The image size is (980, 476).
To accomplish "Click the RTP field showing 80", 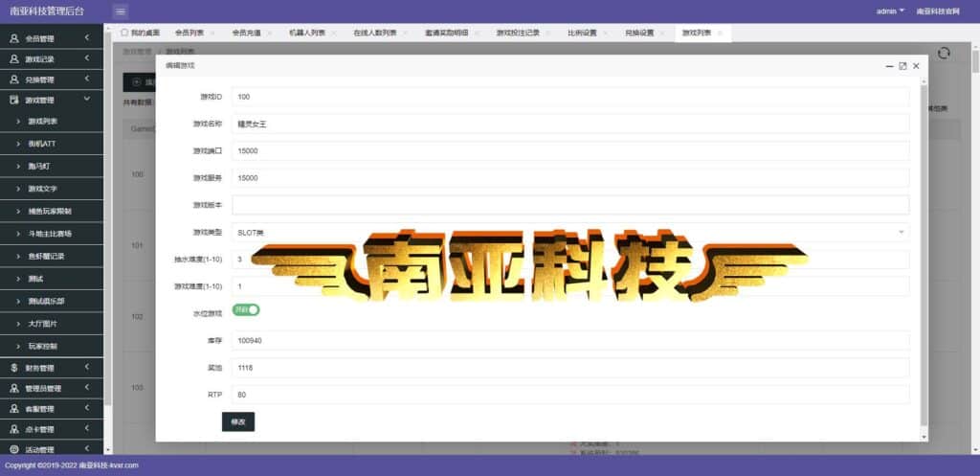I will coord(570,395).
